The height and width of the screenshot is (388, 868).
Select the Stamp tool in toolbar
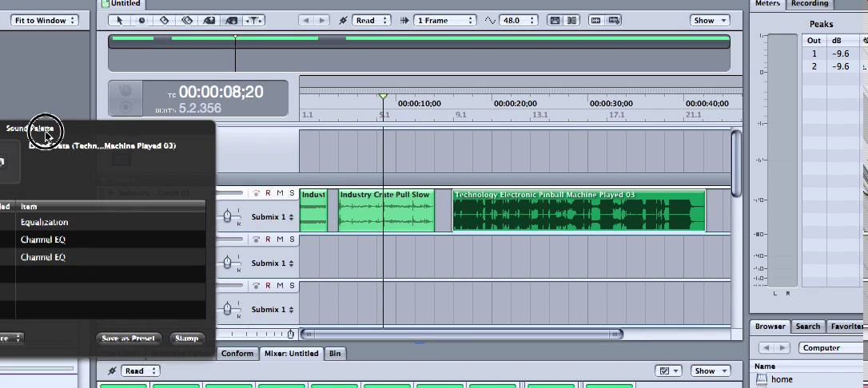(x=232, y=21)
